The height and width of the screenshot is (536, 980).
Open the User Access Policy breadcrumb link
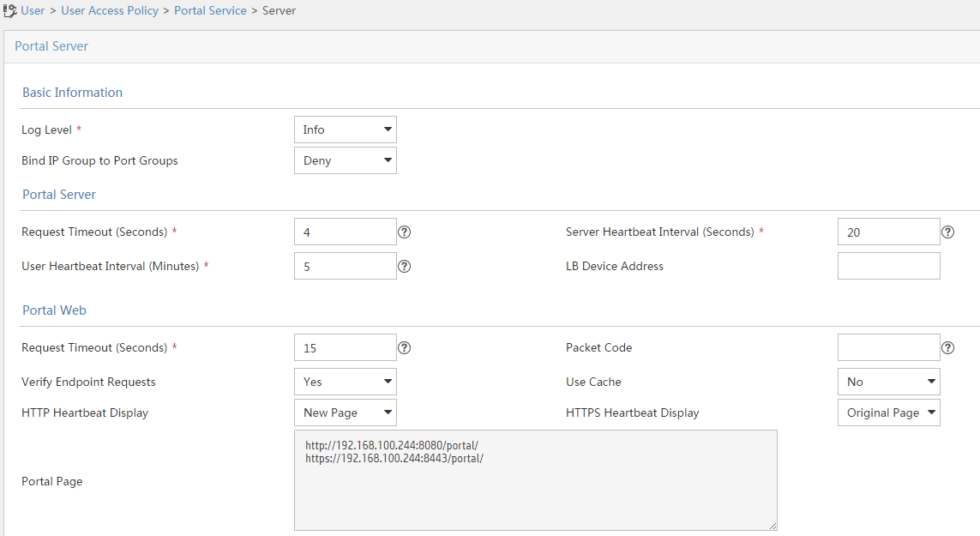point(110,10)
